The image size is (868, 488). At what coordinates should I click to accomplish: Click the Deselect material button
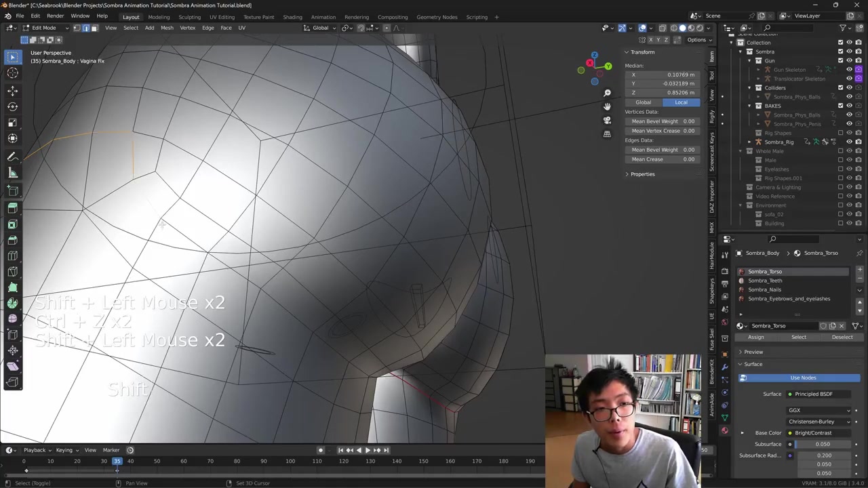pyautogui.click(x=842, y=337)
